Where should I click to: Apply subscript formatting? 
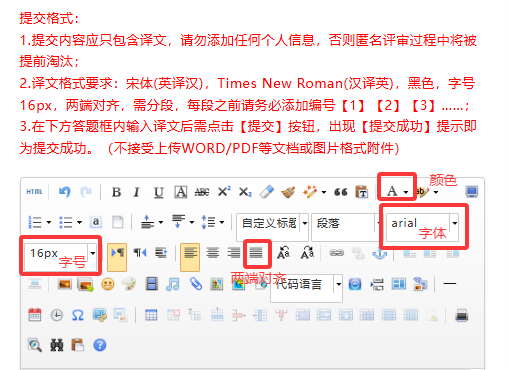[x=245, y=192]
